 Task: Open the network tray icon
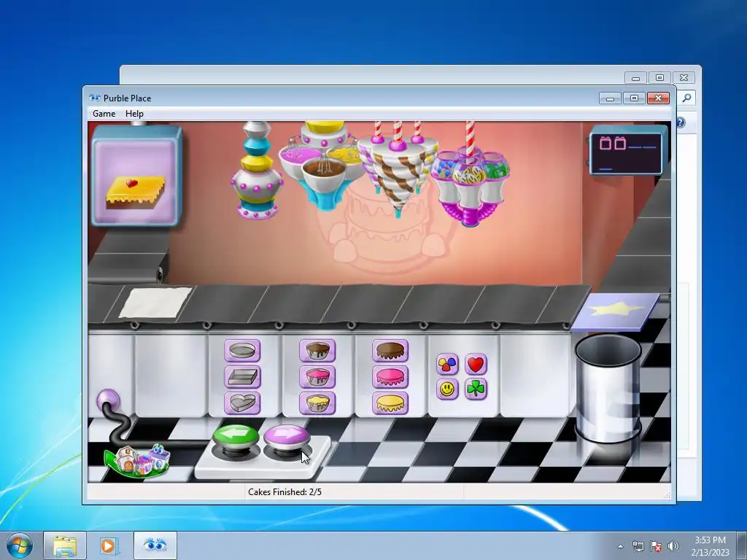638,546
